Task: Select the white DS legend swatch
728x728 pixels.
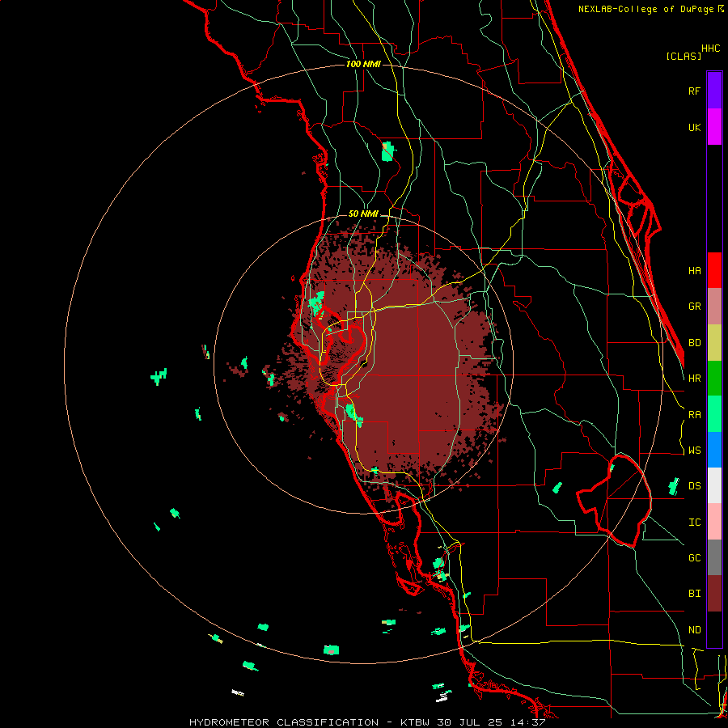Action: point(714,485)
